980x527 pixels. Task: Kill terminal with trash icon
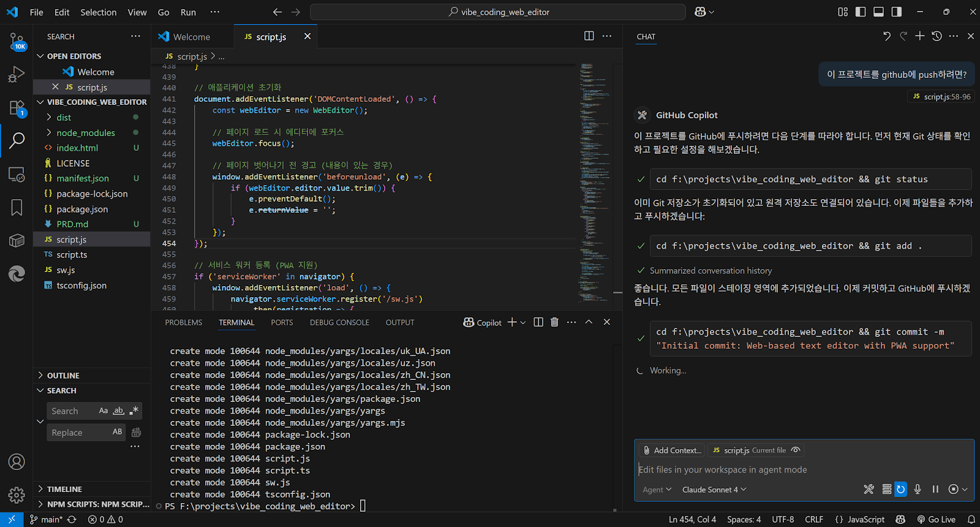click(554, 322)
